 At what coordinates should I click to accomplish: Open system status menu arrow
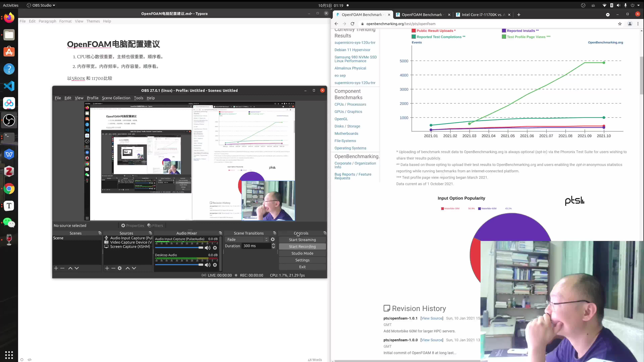pos(638,5)
